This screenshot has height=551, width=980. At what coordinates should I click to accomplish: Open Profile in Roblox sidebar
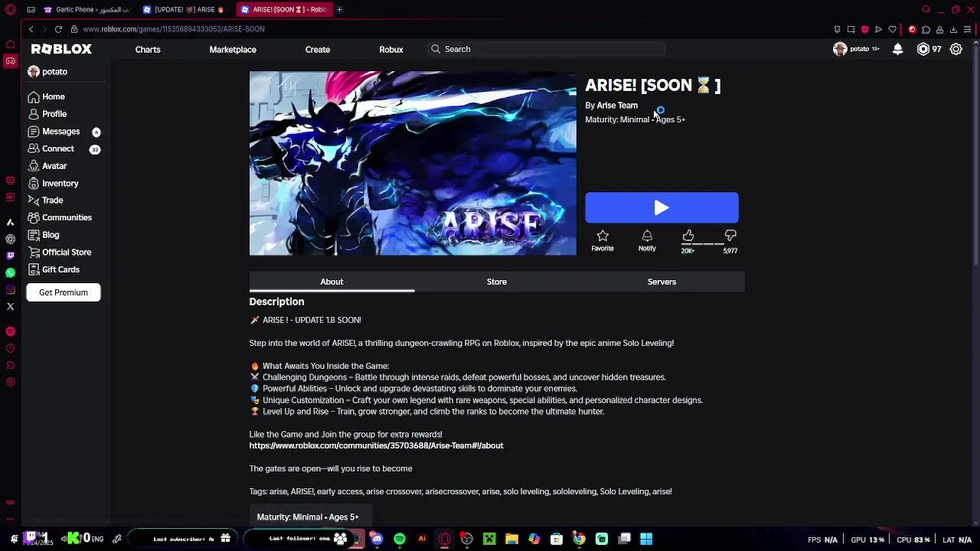pos(47,114)
